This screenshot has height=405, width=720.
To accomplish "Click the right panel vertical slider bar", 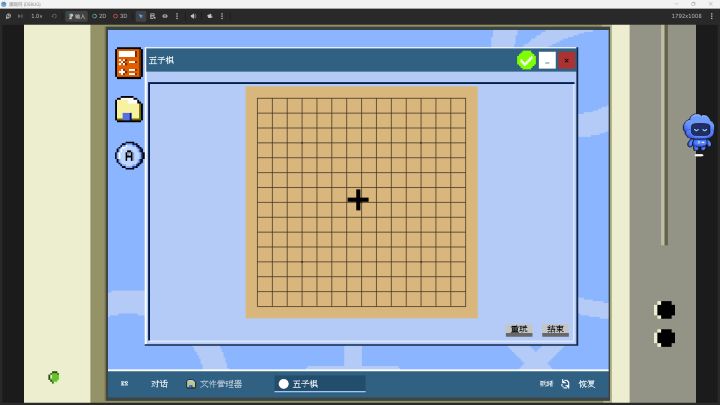I will click(664, 135).
